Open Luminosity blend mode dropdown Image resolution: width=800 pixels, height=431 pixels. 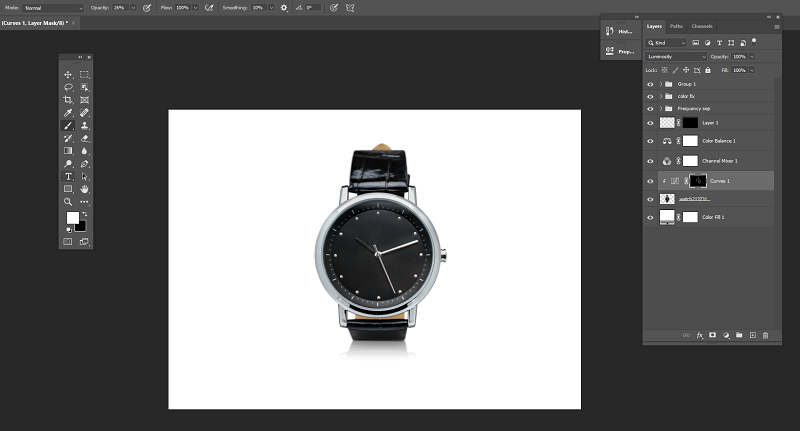coord(676,57)
